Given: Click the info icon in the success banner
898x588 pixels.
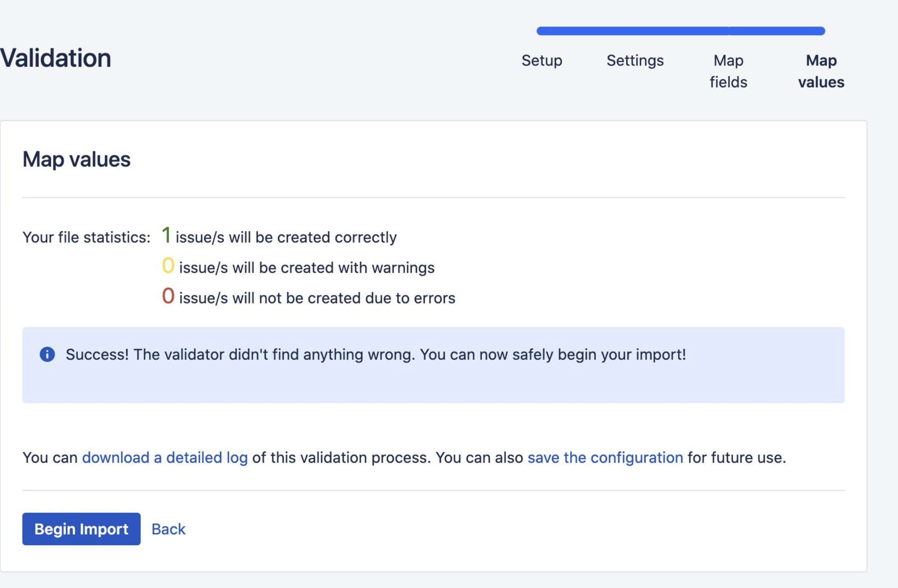Looking at the screenshot, I should (x=47, y=354).
